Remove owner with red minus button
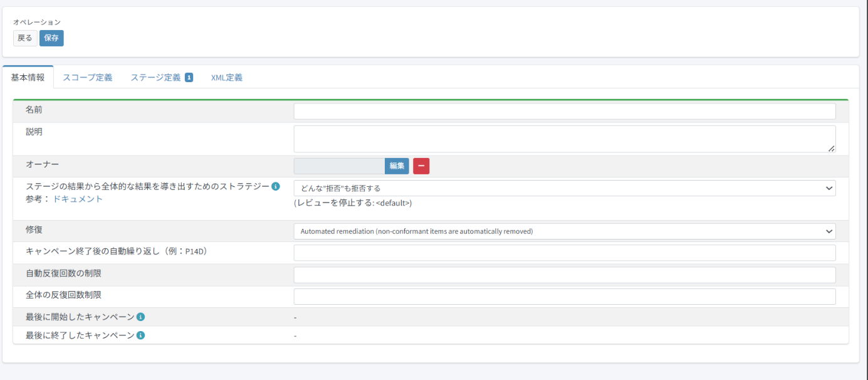This screenshot has width=868, height=380. [421, 166]
